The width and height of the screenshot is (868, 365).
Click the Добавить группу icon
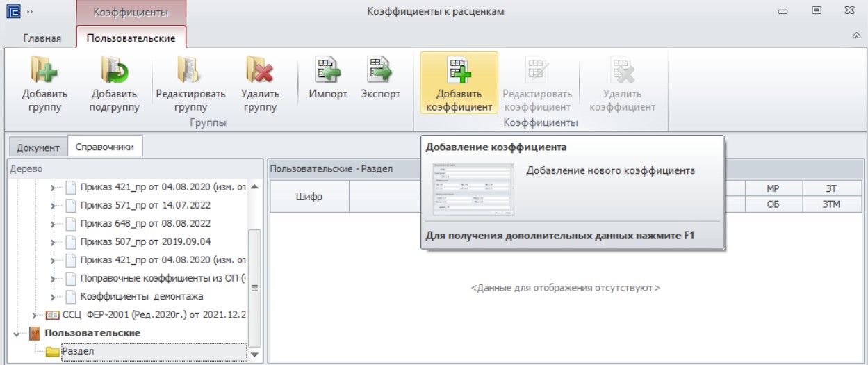pyautogui.click(x=44, y=70)
